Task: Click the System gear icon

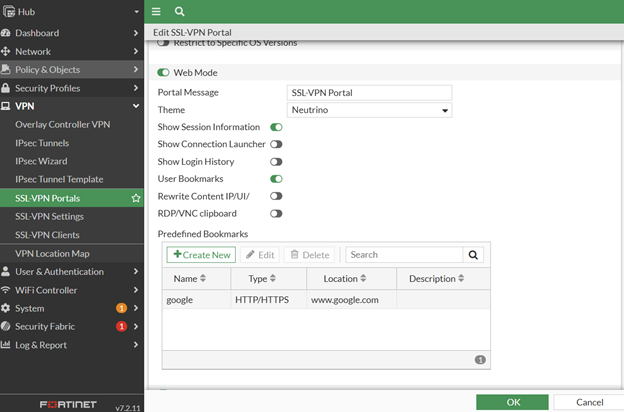Action: (x=6, y=308)
